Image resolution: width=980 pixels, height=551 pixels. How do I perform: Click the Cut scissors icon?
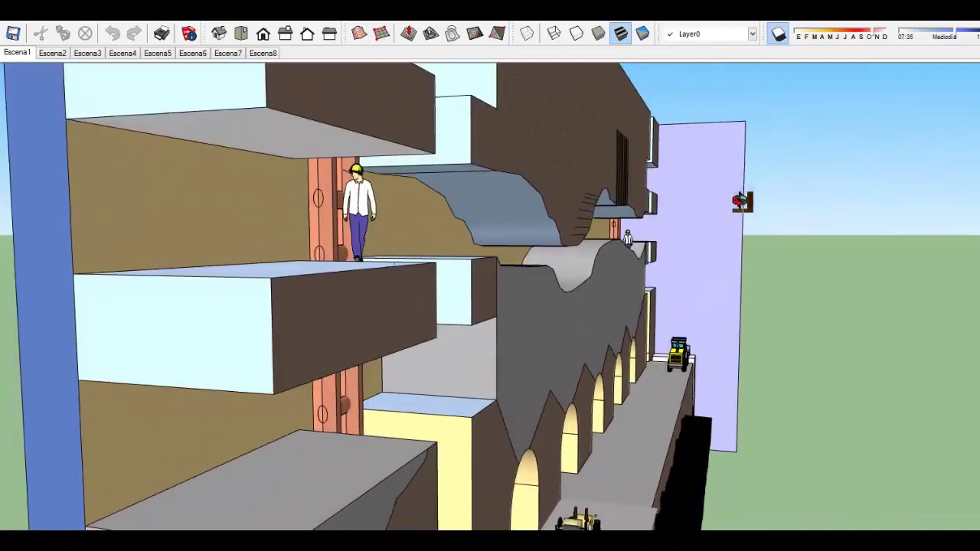[x=41, y=34]
